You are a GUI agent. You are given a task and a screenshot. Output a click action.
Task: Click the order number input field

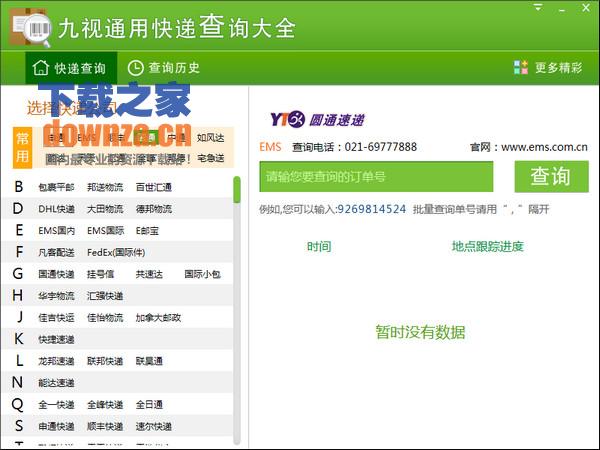coord(376,176)
